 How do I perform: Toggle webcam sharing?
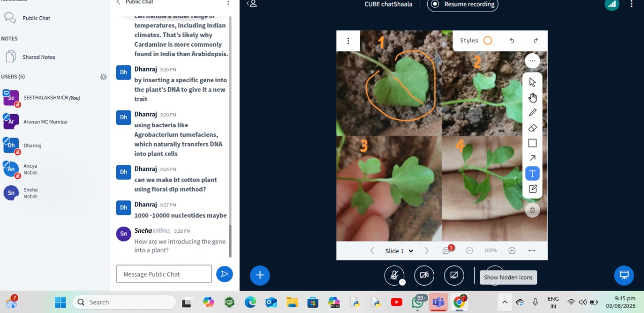click(424, 275)
